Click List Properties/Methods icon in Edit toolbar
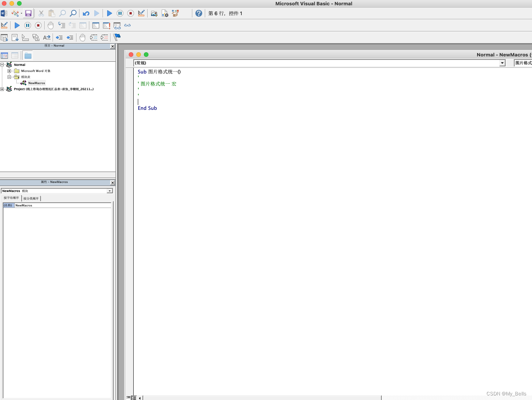This screenshot has height=400, width=532. coord(4,37)
